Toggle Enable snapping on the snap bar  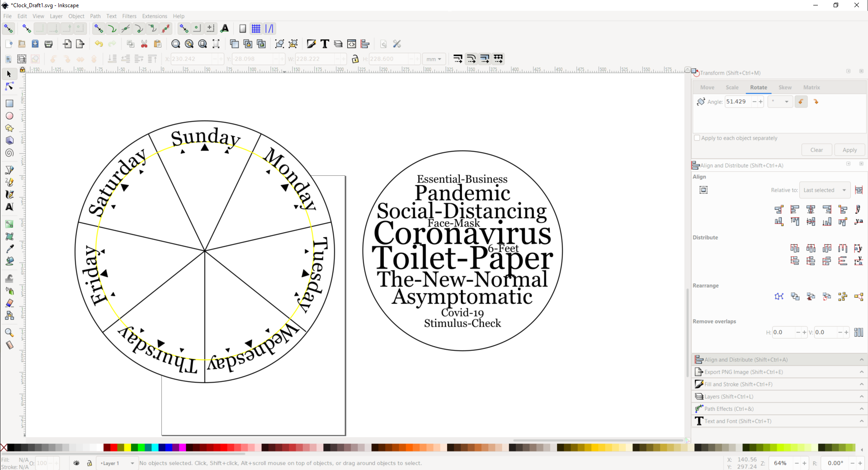[9, 28]
